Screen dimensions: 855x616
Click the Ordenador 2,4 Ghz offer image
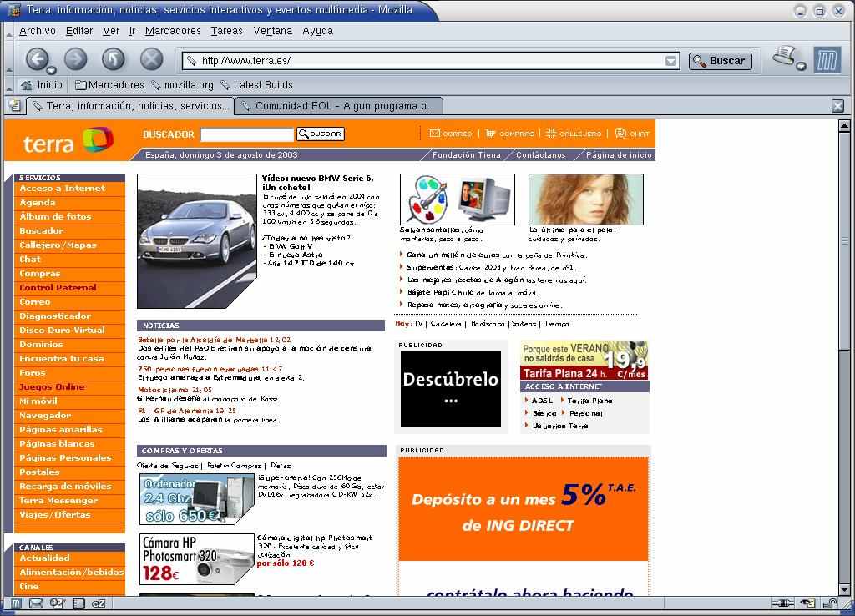(197, 499)
